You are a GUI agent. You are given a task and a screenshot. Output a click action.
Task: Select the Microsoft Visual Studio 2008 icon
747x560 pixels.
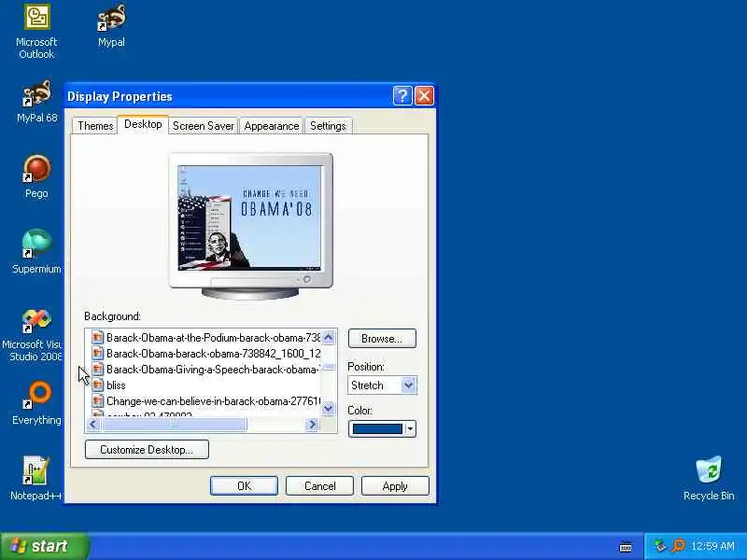pyautogui.click(x=34, y=334)
